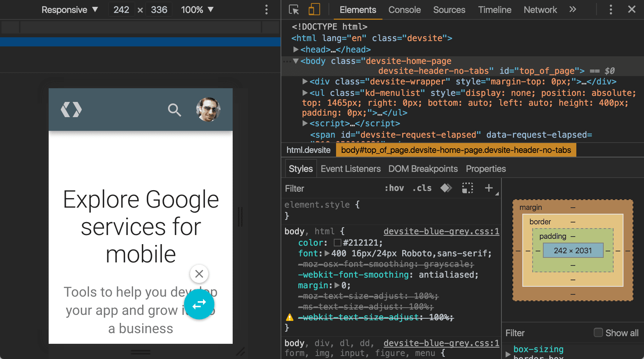Click the search icon in the page preview
The height and width of the screenshot is (359, 644).
174,110
